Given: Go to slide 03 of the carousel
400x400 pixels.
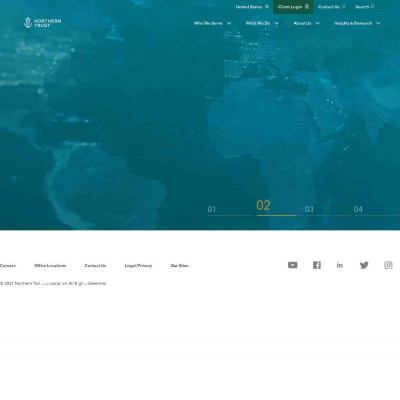Looking at the screenshot, I should coord(309,209).
